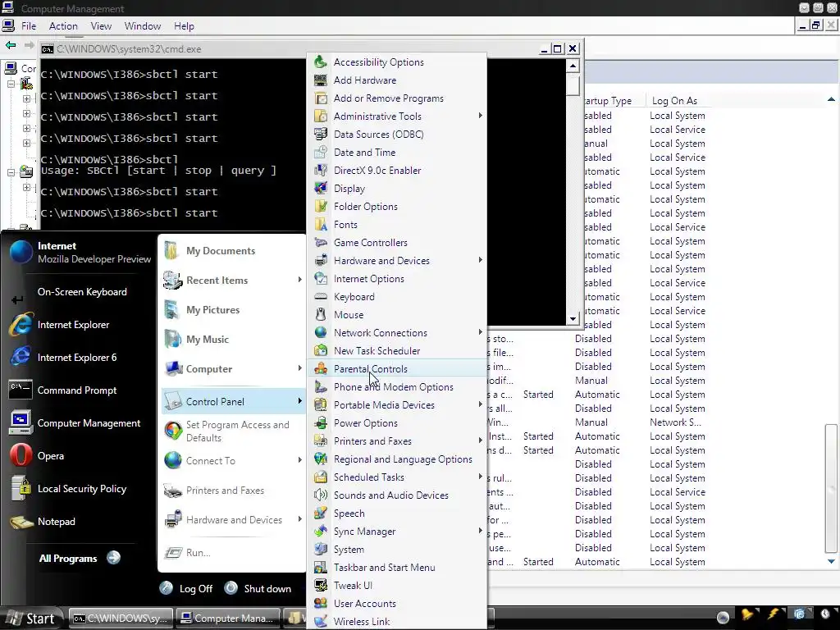Screen dimensions: 840x630
Task: Click the Notepad icon in Start menu
Action: pyautogui.click(x=21, y=522)
